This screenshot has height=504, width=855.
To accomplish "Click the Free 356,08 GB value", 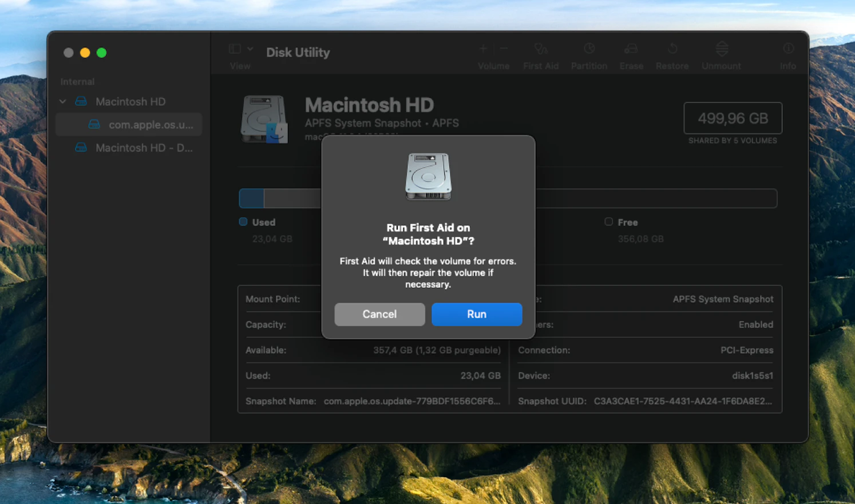I will [640, 239].
